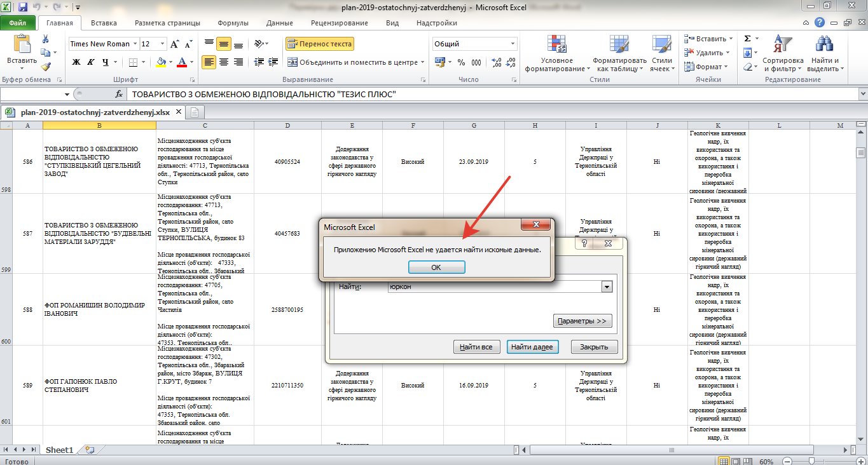Click the Save icon in Quick Access toolbar
The width and height of the screenshot is (868, 465).
(x=23, y=8)
